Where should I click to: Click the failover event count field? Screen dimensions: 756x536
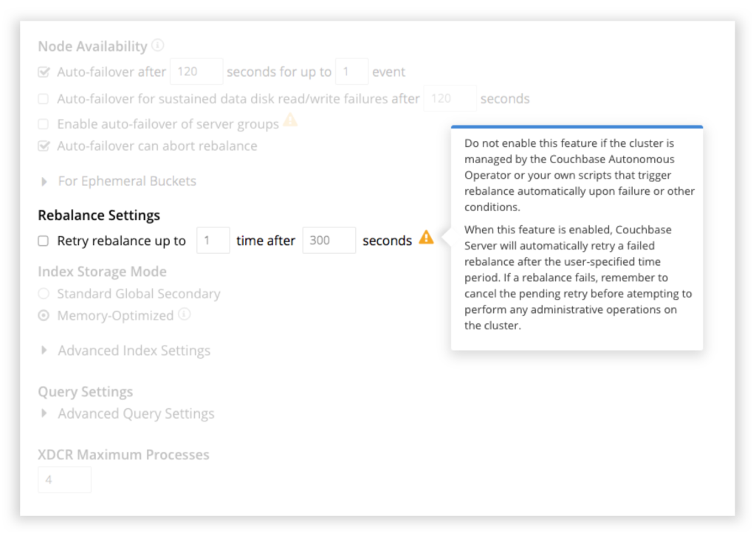pos(352,71)
